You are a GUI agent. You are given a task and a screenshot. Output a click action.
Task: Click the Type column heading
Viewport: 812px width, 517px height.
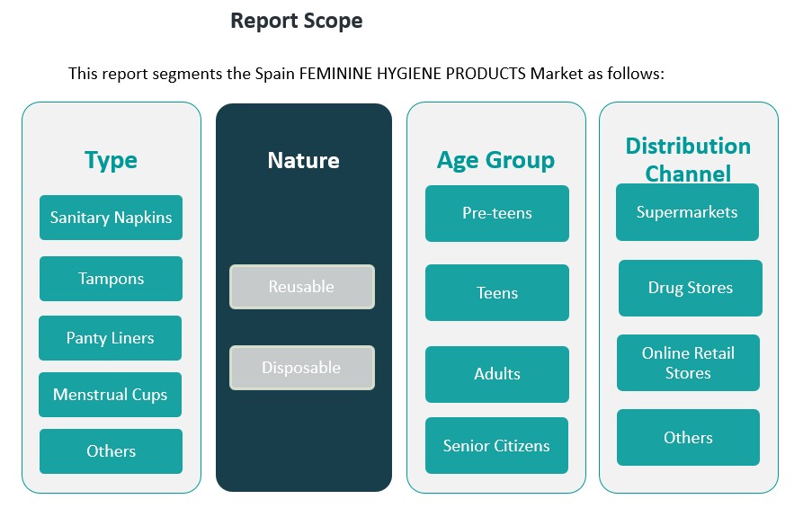click(x=111, y=160)
